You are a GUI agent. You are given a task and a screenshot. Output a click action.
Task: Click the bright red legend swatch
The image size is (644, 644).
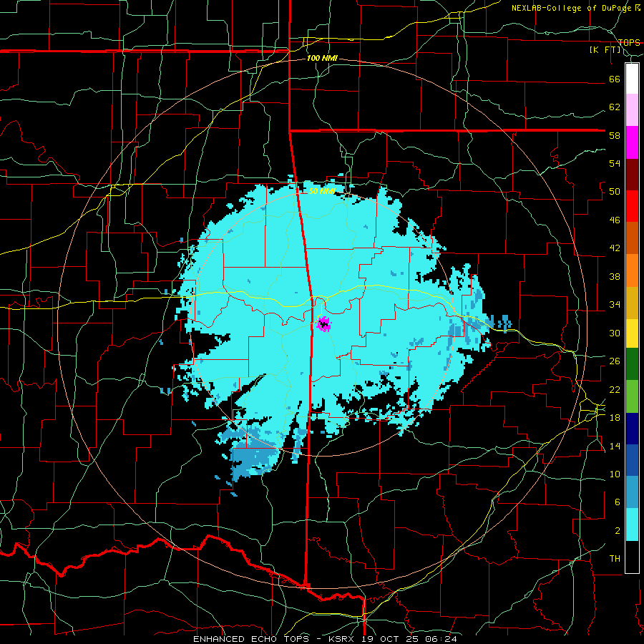tap(632, 206)
